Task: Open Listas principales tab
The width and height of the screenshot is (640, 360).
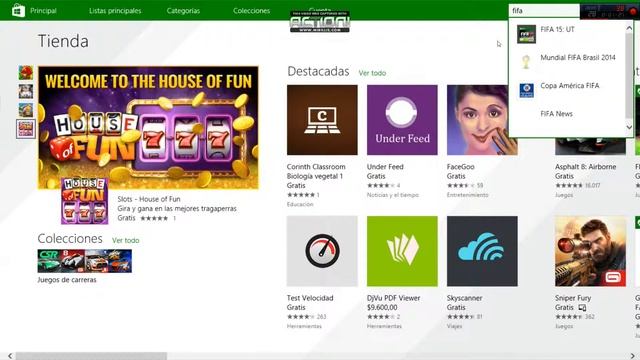Action: pos(115,11)
